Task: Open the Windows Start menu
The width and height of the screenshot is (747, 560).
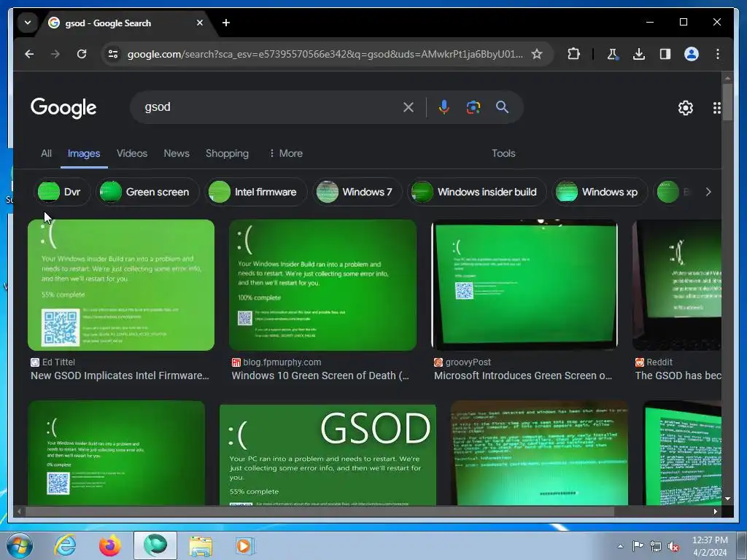Action: (x=20, y=545)
